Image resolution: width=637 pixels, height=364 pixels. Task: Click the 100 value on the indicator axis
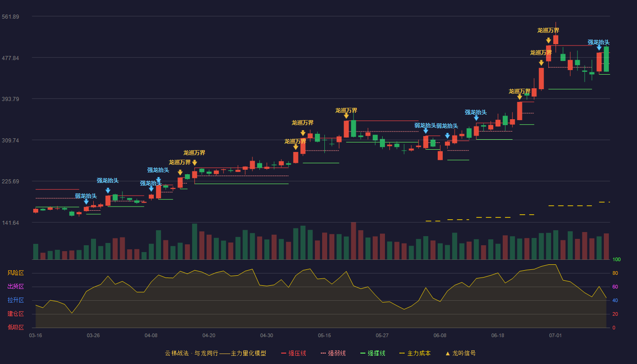617,260
